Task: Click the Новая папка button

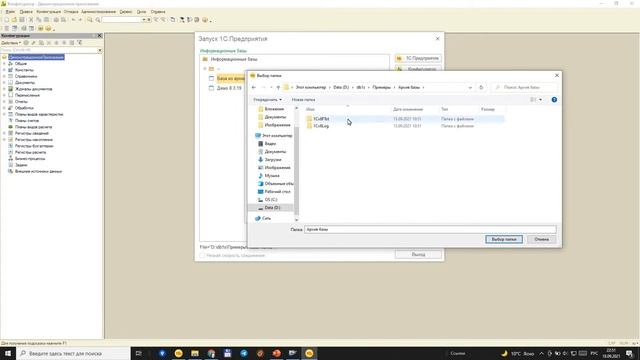Action: 303,100
